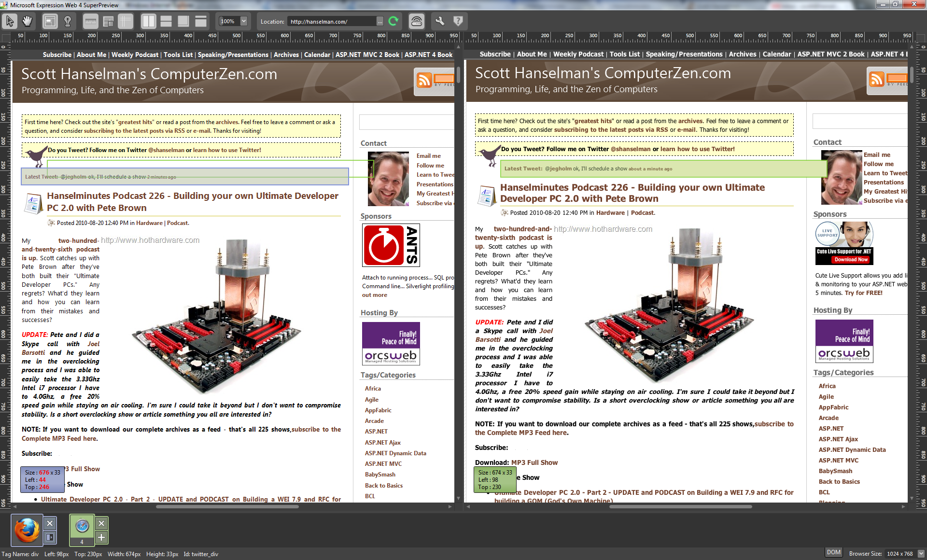This screenshot has height=560, width=927.
Task: Open the help shield icon
Action: pyautogui.click(x=458, y=21)
